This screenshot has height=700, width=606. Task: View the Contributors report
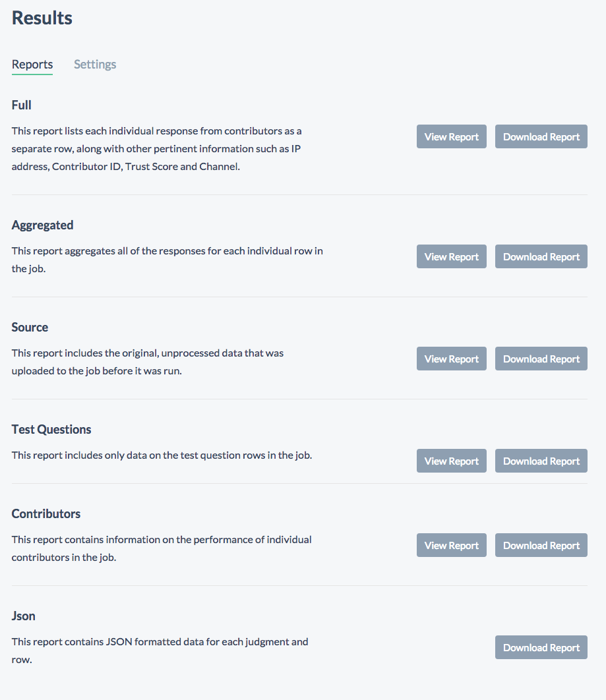click(452, 546)
